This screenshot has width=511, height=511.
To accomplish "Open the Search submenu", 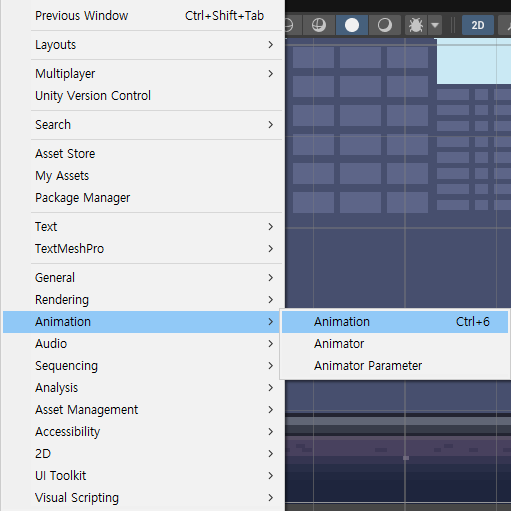I will [x=142, y=125].
